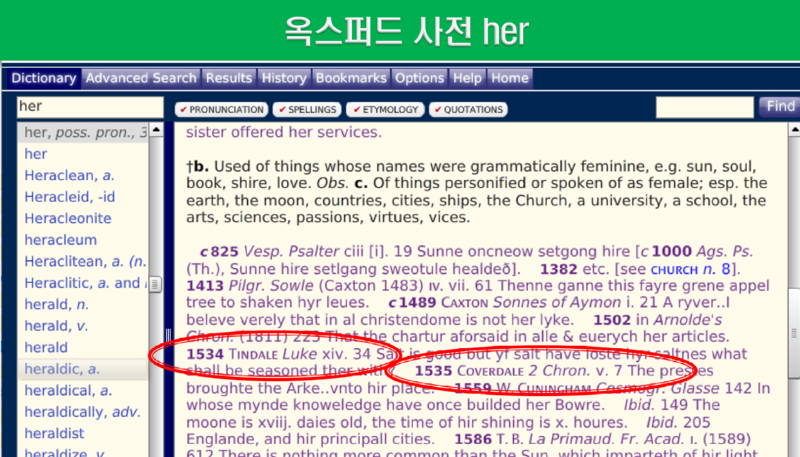
Task: Focus the headword search box containing 'her'
Action: pos(90,107)
